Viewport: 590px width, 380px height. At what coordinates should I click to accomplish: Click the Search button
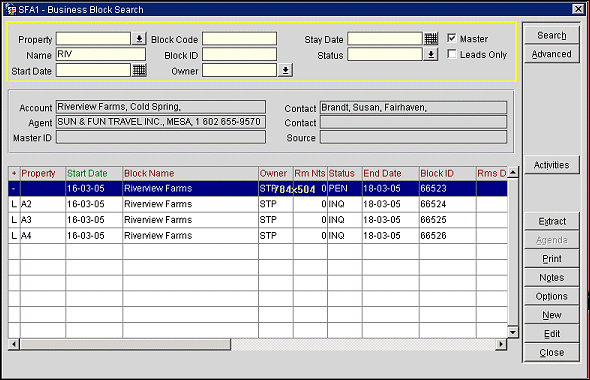[x=552, y=35]
